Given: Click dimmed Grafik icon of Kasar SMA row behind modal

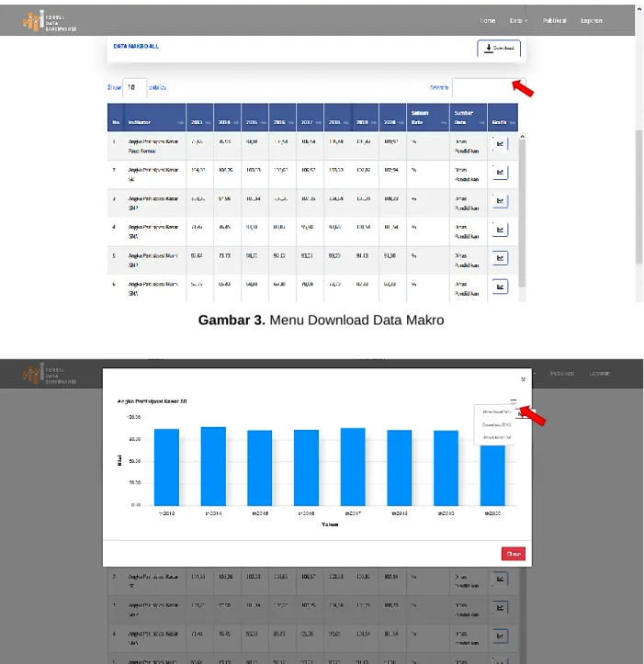Looking at the screenshot, I should [500, 636].
